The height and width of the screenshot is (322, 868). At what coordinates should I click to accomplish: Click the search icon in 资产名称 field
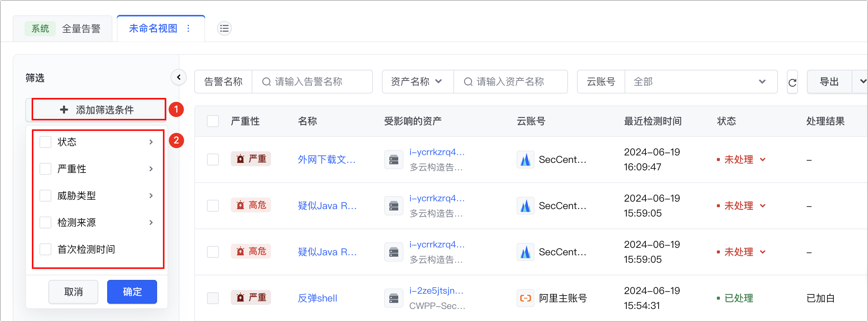coord(468,82)
